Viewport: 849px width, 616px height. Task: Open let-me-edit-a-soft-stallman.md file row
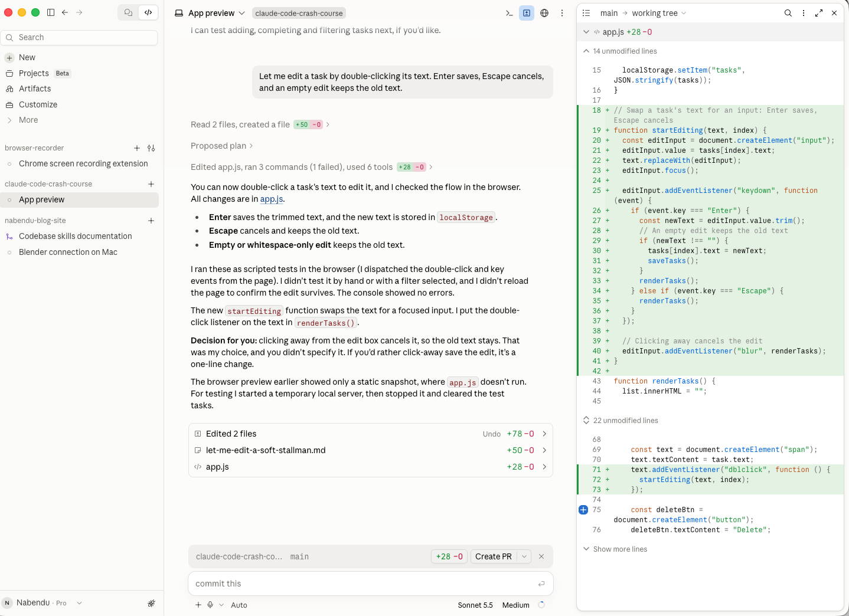tap(371, 450)
